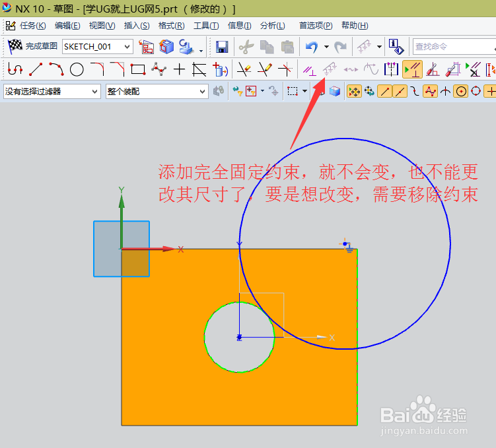Select the Fillet tool
This screenshot has height=448, width=496.
97,69
